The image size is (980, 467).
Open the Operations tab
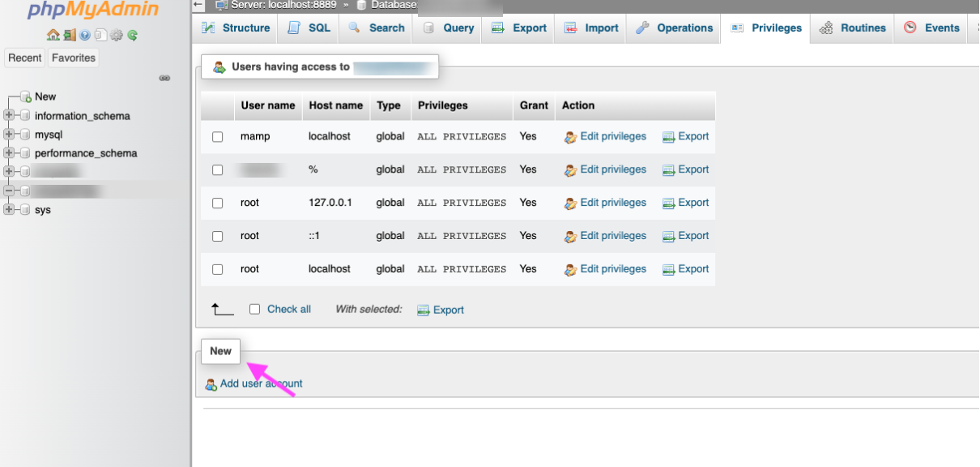click(675, 28)
